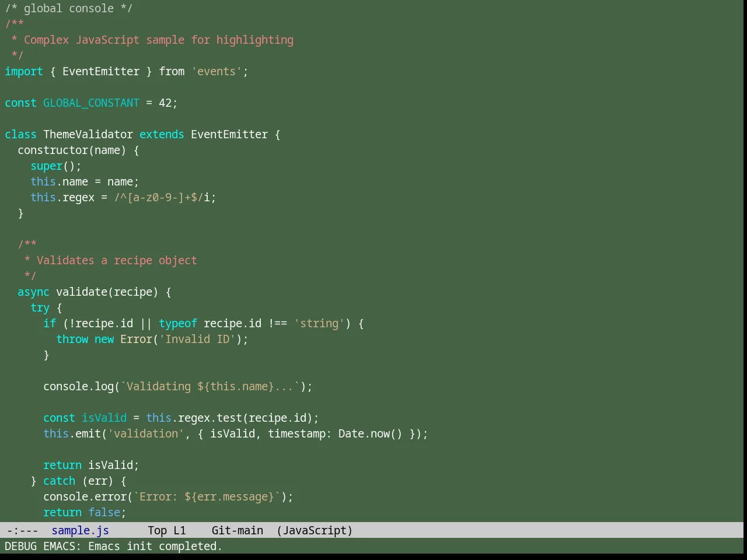Click the 'typeof' keyword
Viewport: 747px width, 560px height.
[178, 323]
